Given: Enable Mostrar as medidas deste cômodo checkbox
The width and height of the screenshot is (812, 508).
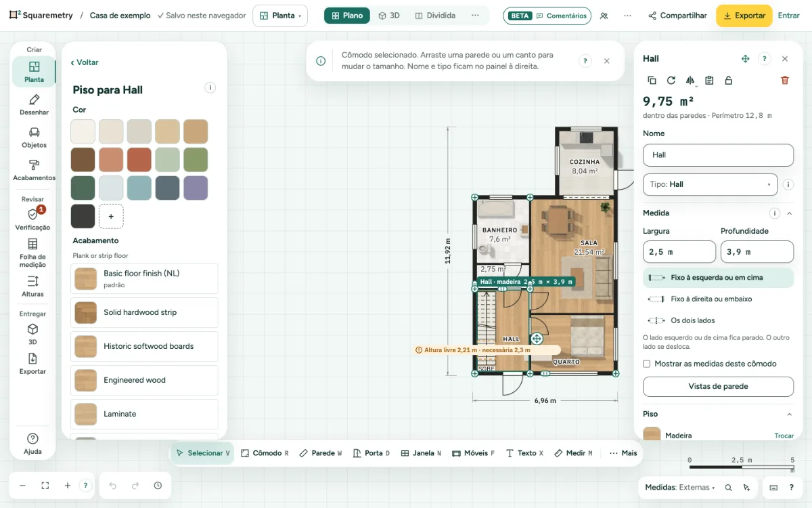Looking at the screenshot, I should (647, 364).
